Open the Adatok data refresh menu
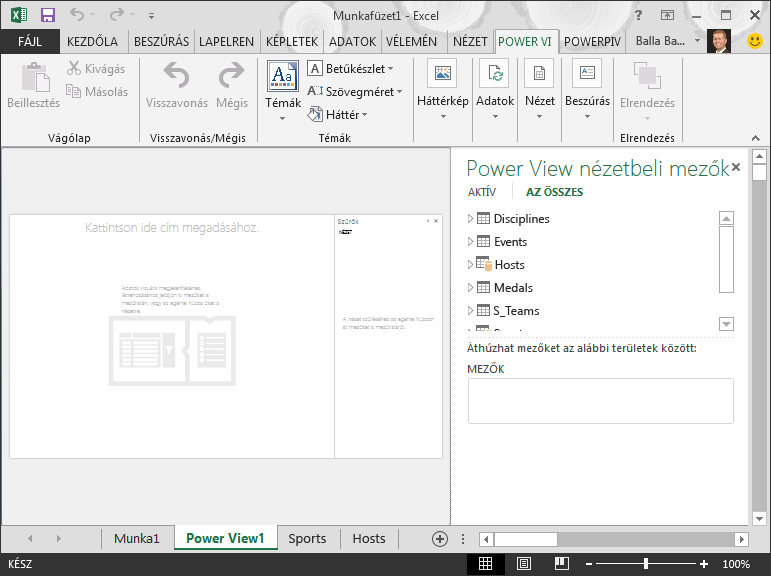771x576 pixels. (x=495, y=90)
